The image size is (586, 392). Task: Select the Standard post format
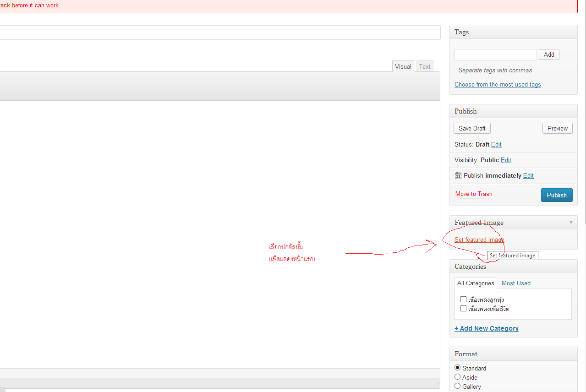tap(457, 368)
